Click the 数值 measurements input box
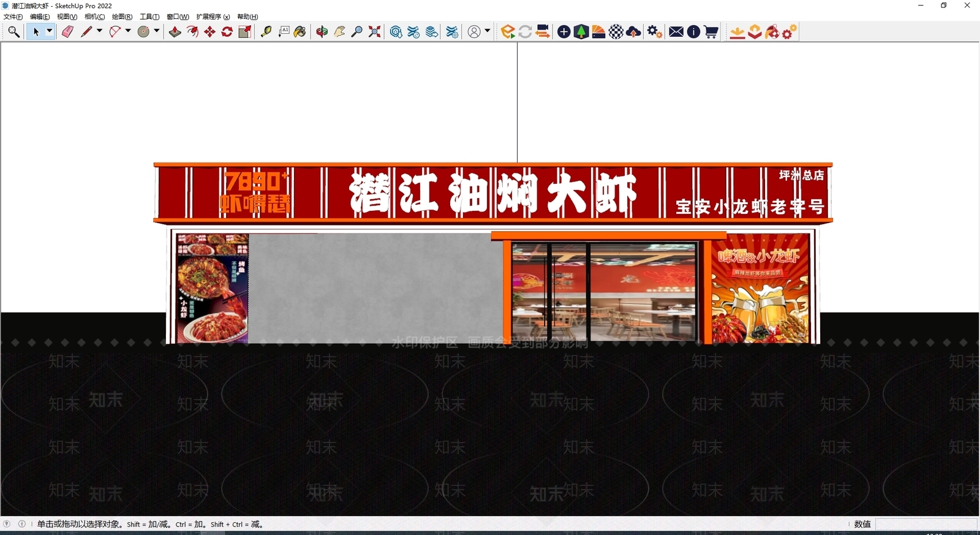 pyautogui.click(x=926, y=524)
